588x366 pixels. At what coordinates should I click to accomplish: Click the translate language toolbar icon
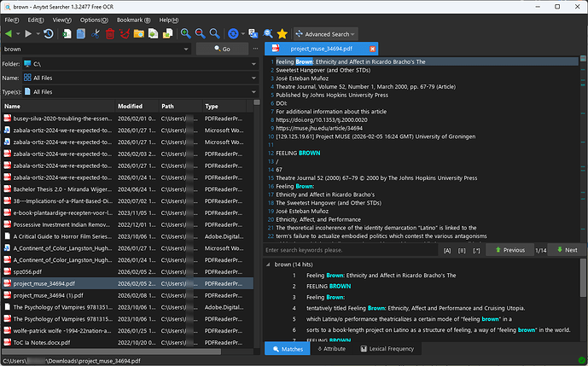point(252,33)
